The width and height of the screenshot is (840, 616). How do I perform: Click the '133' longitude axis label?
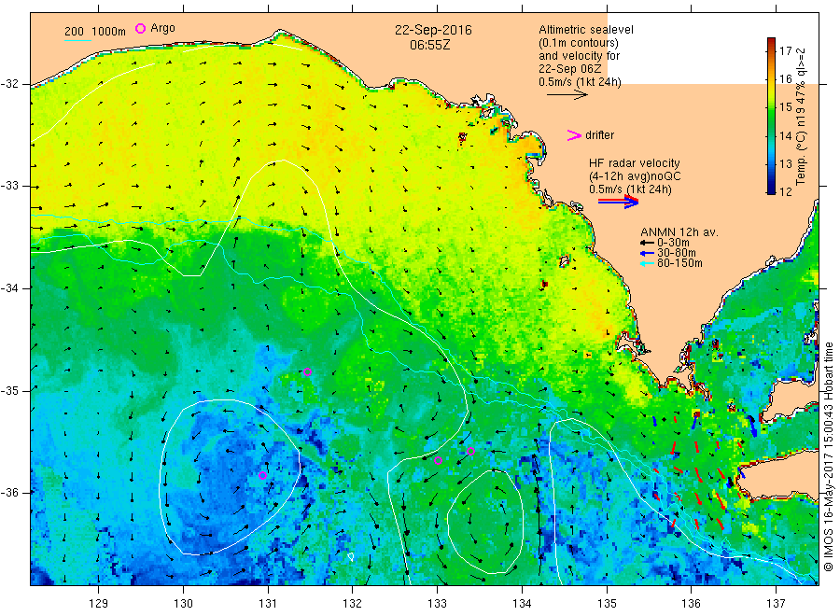tap(437, 604)
